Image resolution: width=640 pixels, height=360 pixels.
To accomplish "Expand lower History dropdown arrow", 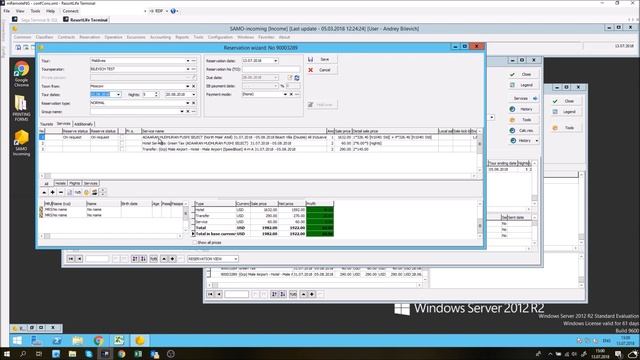I will tap(536, 141).
